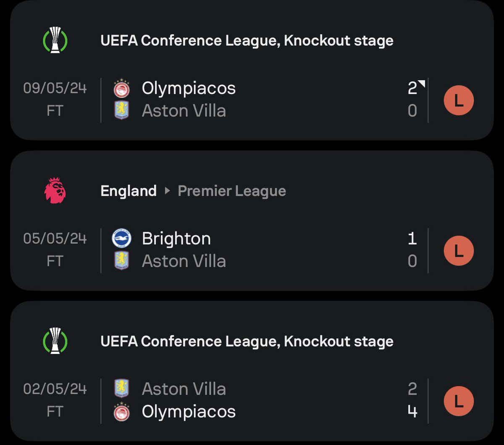Click the Aston Villa crest in the Brighton match
This screenshot has width=504, height=445.
point(122,261)
